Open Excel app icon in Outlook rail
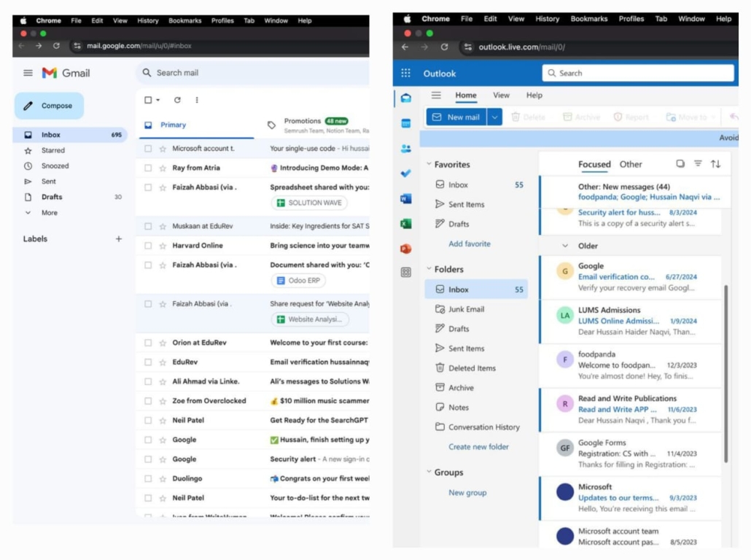The width and height of the screenshot is (751, 560). tap(405, 224)
